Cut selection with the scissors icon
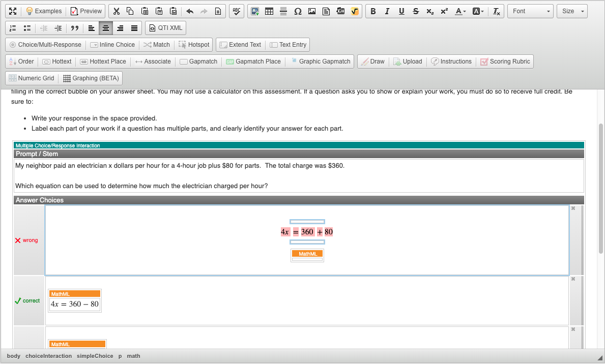Screen dimensions: 605x364 point(116,11)
